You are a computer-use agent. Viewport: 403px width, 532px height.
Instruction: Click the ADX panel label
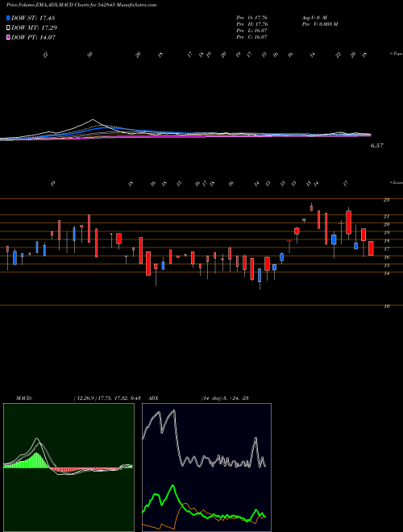pos(154,398)
